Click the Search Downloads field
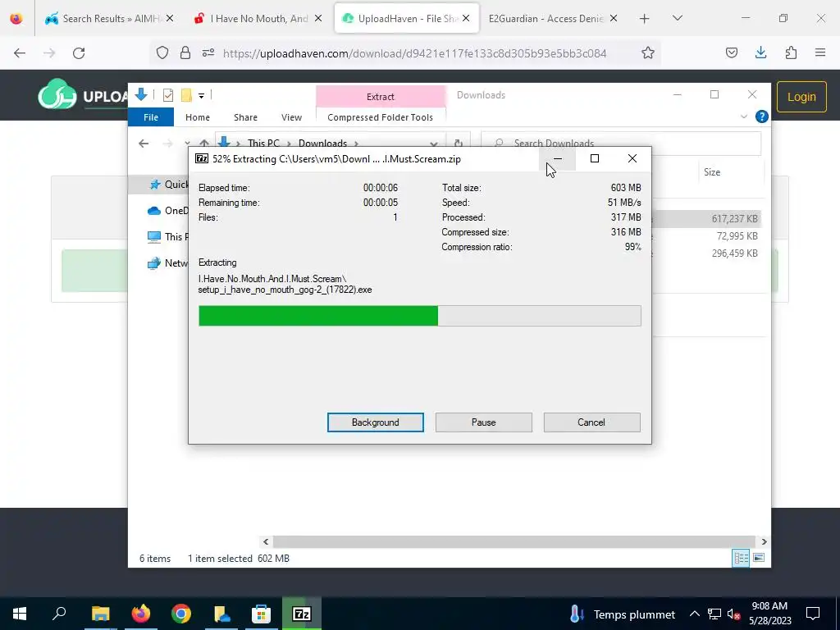 coord(622,143)
